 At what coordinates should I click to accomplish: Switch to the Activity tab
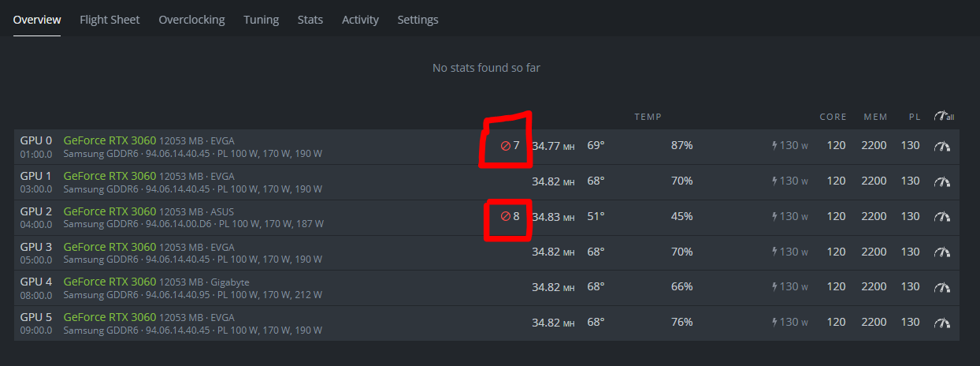(x=360, y=20)
